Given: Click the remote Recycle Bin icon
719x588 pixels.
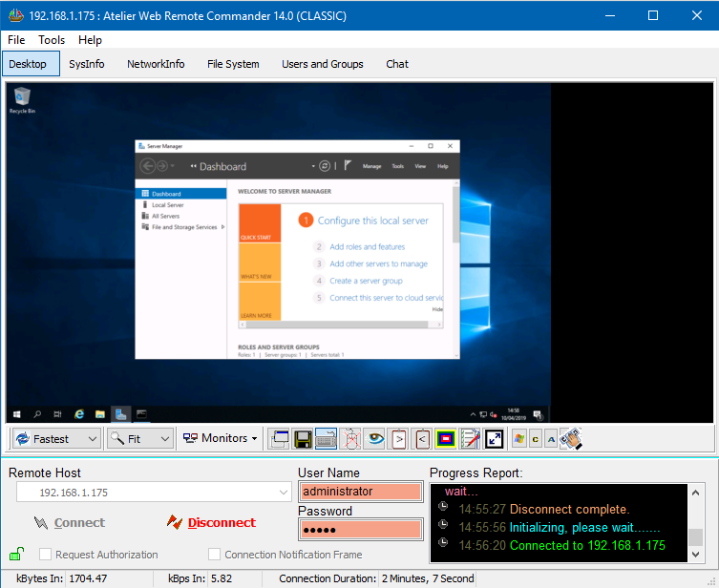Looking at the screenshot, I should coord(22,100).
